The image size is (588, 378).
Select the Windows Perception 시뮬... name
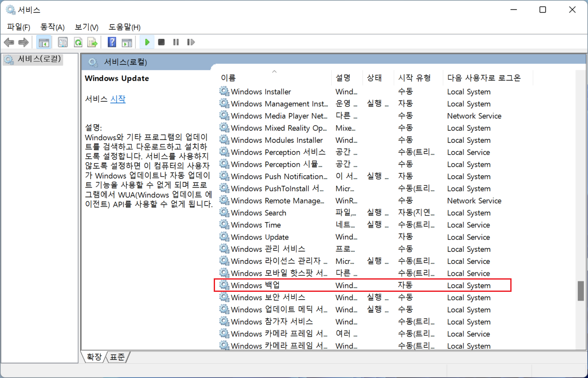[x=277, y=164]
